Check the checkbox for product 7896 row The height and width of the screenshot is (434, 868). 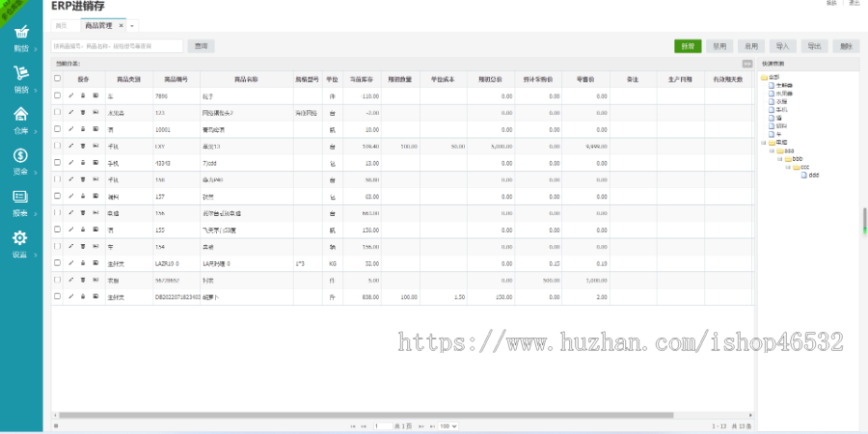57,96
